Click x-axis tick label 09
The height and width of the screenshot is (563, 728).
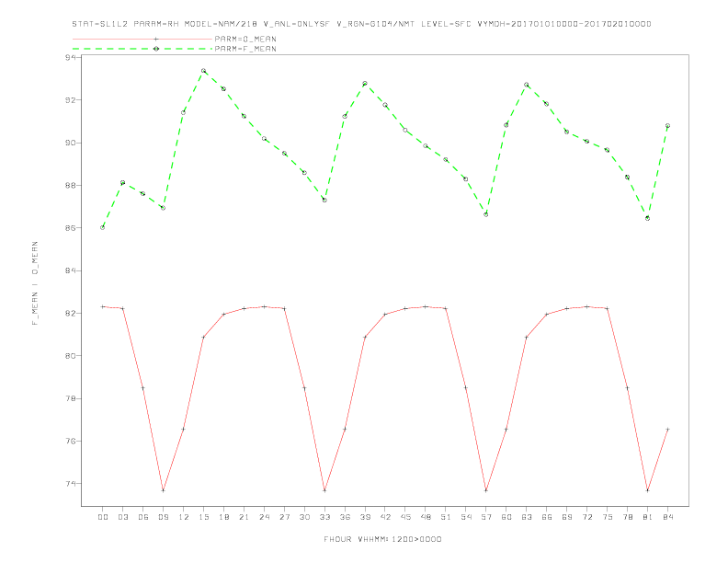pos(164,517)
